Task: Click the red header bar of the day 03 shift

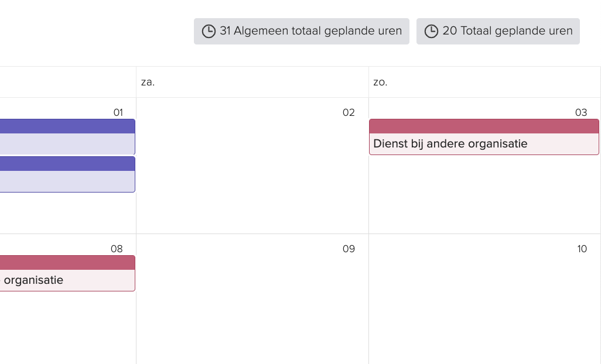Action: tap(484, 126)
